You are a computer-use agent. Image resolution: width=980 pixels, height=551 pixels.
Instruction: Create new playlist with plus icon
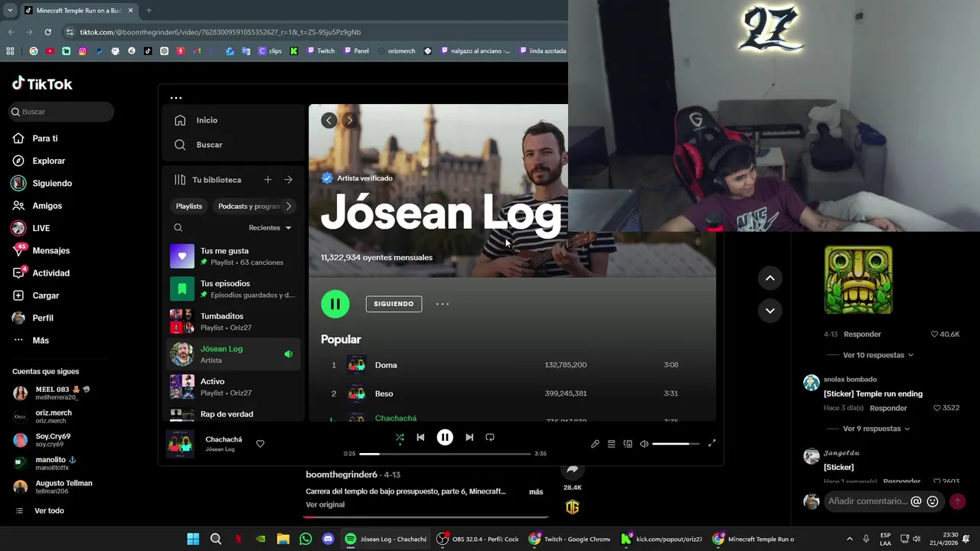click(x=267, y=180)
